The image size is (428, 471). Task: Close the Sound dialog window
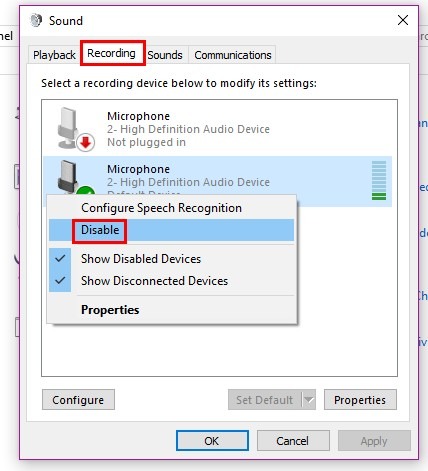tap(403, 20)
